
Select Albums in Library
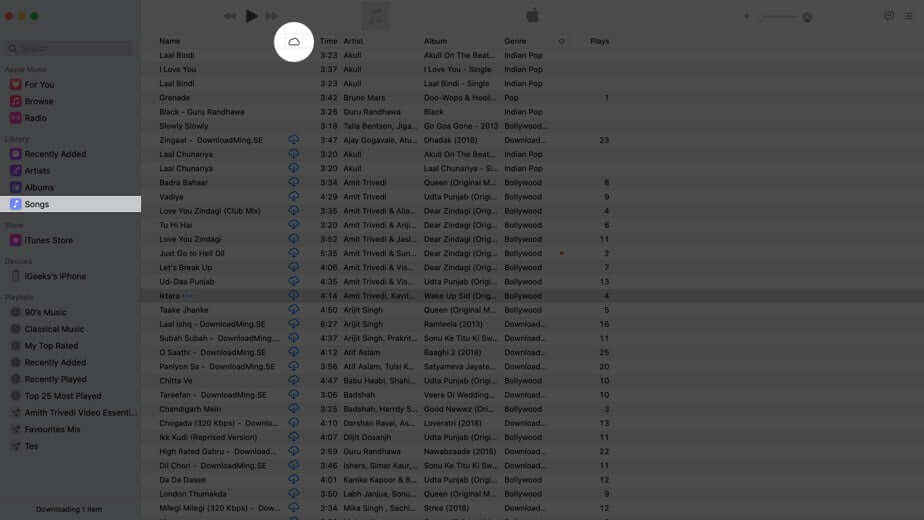tap(39, 187)
